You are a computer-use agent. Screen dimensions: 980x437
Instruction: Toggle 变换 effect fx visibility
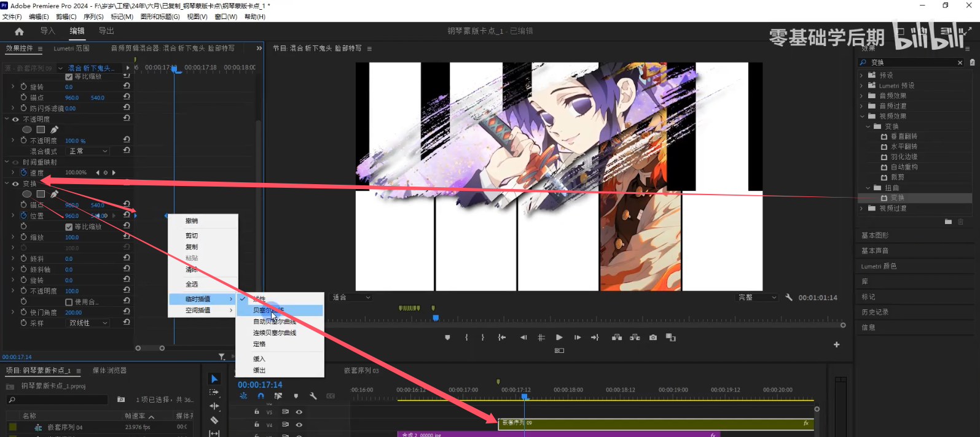click(x=15, y=184)
